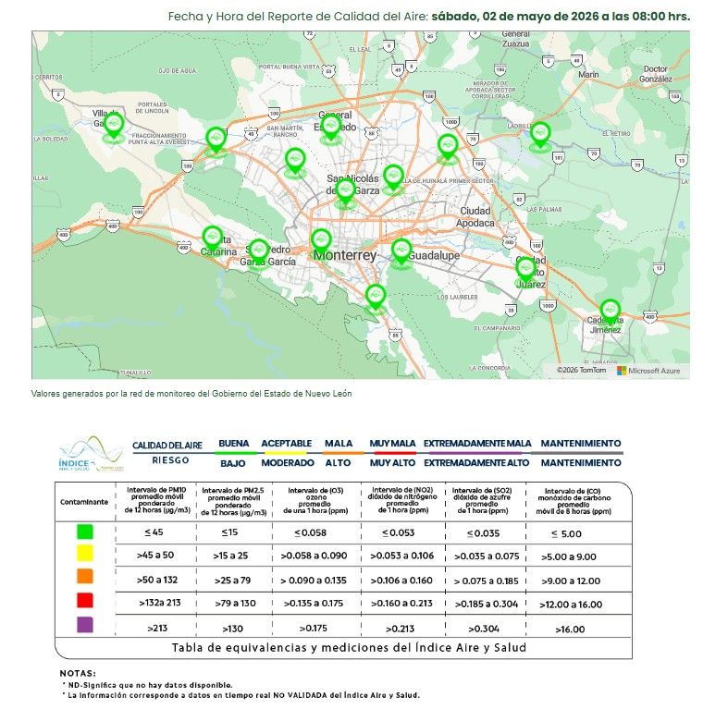Click the MALA air quality label
The image size is (728, 709).
[x=339, y=443]
